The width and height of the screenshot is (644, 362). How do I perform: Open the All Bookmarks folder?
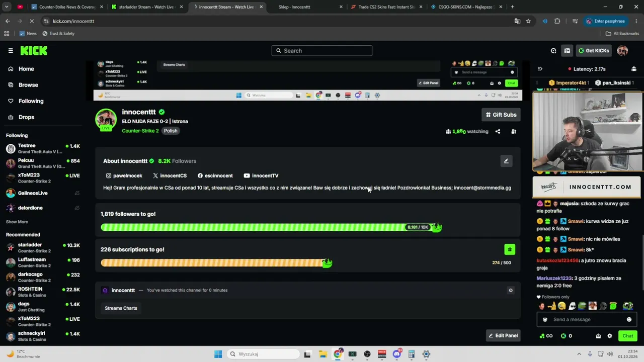pos(622,34)
